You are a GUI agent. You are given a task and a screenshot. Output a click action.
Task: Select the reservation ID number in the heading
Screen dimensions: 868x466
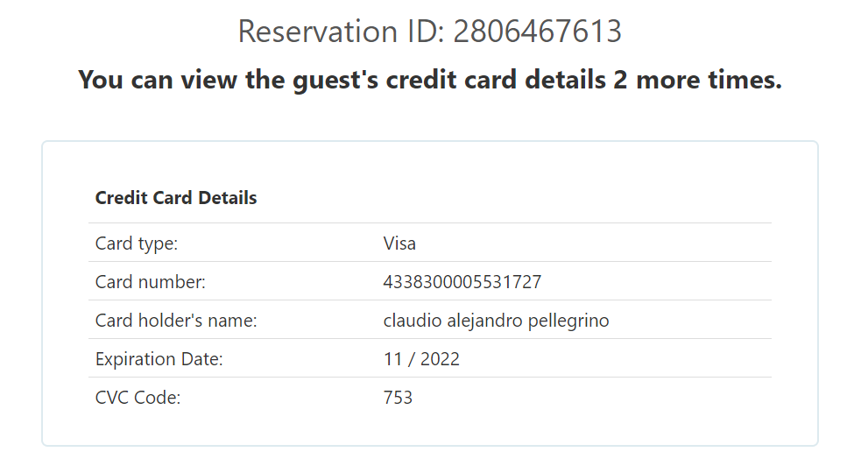pyautogui.click(x=538, y=32)
